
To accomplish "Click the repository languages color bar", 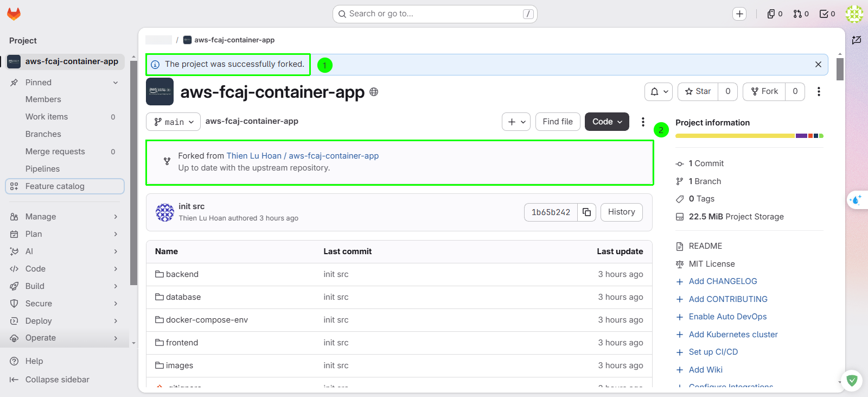I will coord(749,136).
